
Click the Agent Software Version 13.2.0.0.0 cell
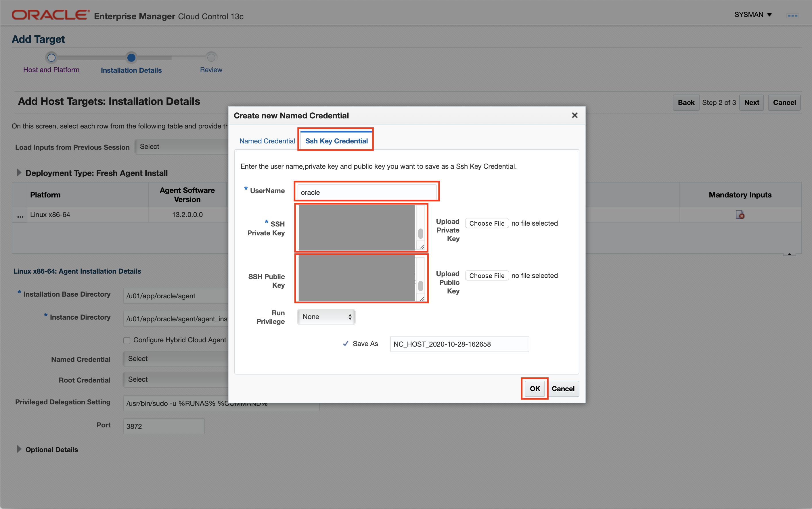coord(187,214)
